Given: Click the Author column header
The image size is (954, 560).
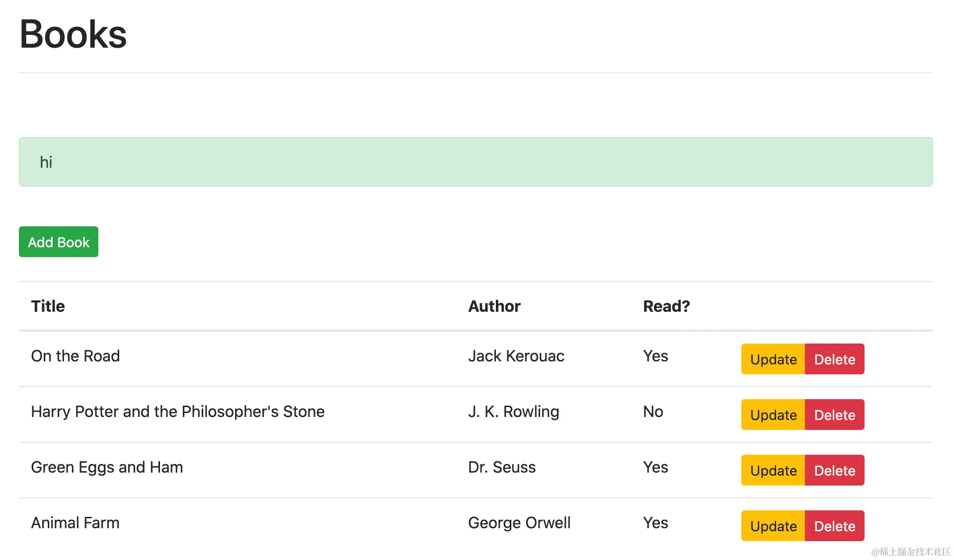Looking at the screenshot, I should 494,306.
